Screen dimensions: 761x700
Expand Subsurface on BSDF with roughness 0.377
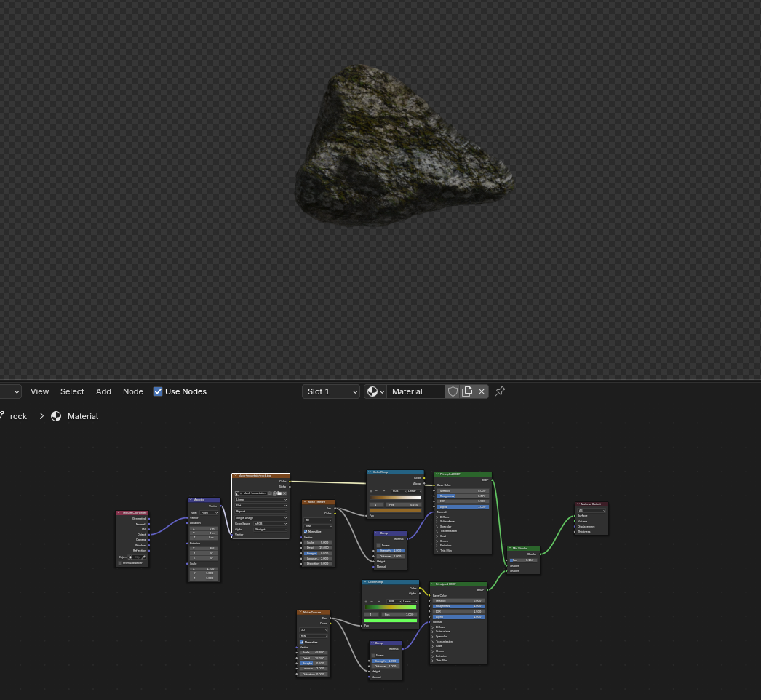point(438,522)
